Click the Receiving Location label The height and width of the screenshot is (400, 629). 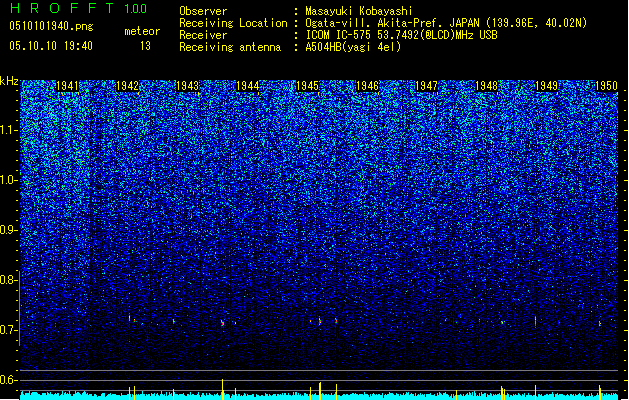[x=233, y=23]
